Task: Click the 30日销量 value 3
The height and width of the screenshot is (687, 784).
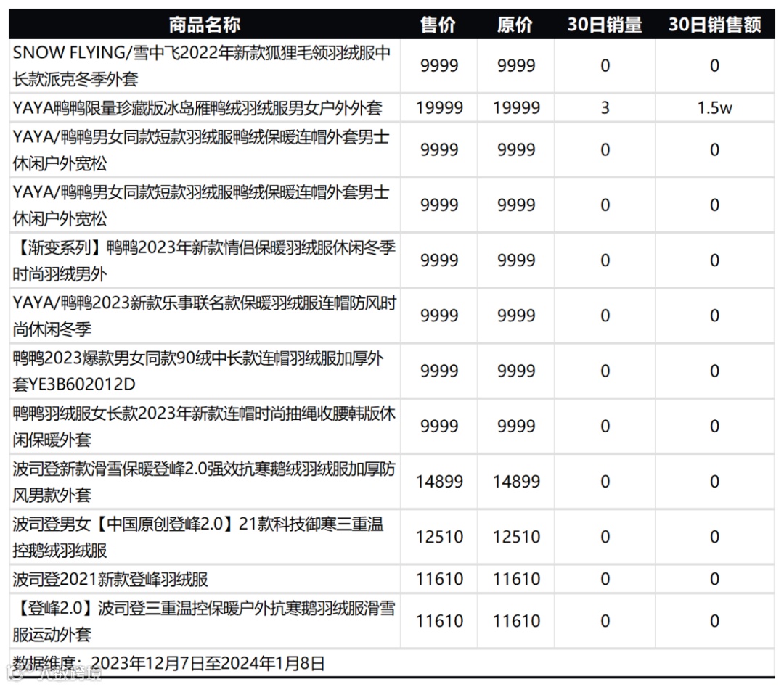Action: pyautogui.click(x=605, y=107)
